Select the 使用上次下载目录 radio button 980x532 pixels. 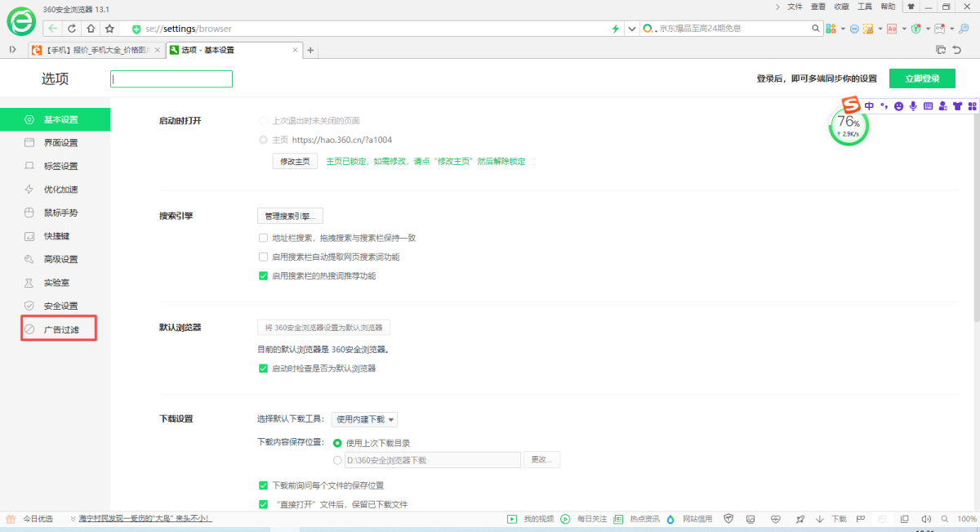337,443
